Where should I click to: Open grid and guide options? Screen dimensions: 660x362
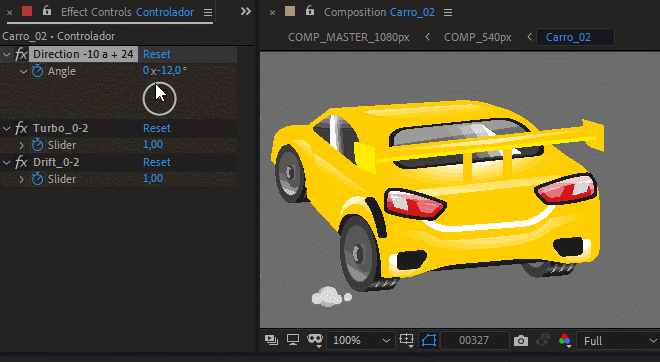[407, 340]
